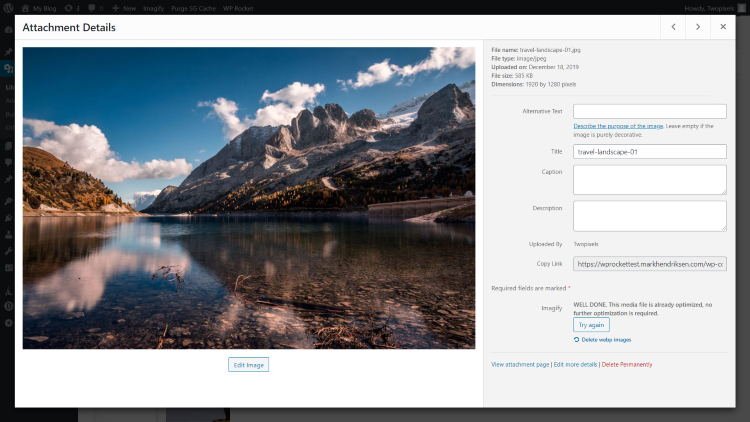Click the file name text travel-landscape-01.jpg
750x422 pixels.
(x=550, y=50)
